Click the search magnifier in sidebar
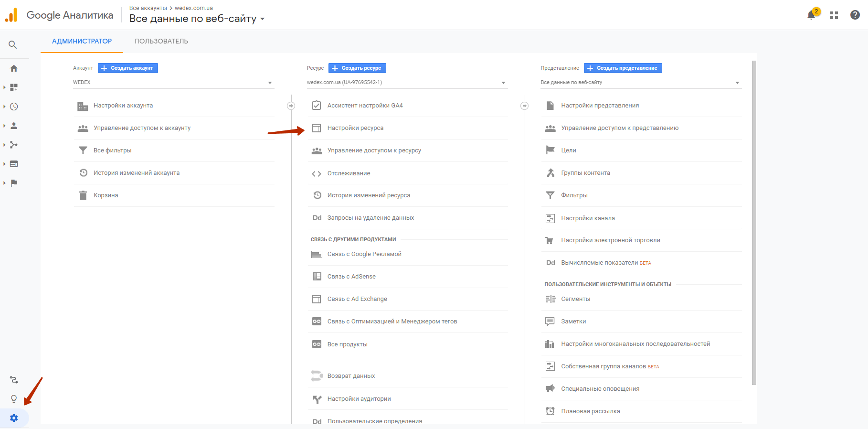This screenshot has height=429, width=868. (13, 45)
